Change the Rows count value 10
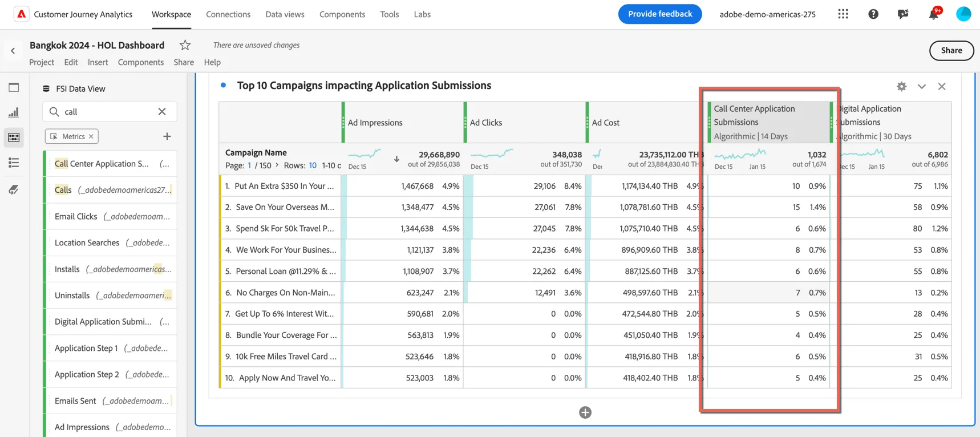This screenshot has width=980, height=437. 313,165
